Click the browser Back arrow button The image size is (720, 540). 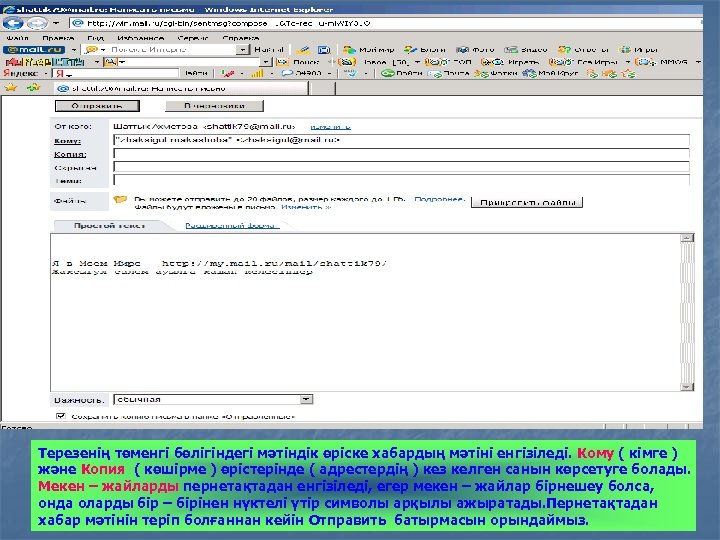click(13, 22)
